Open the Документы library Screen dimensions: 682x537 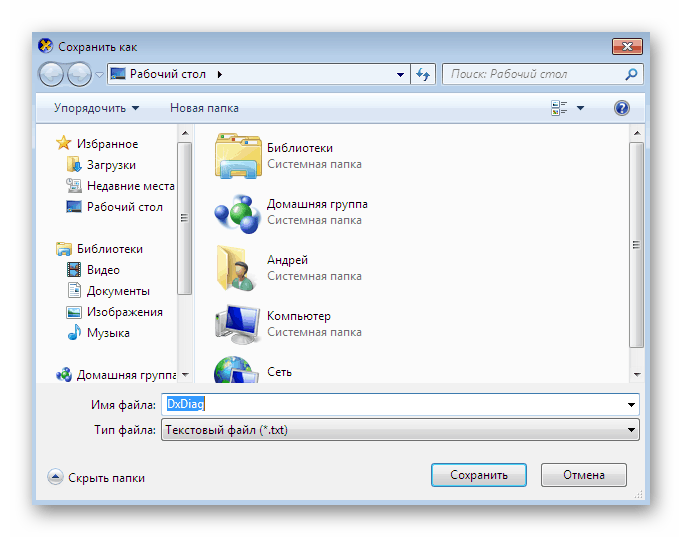point(118,290)
